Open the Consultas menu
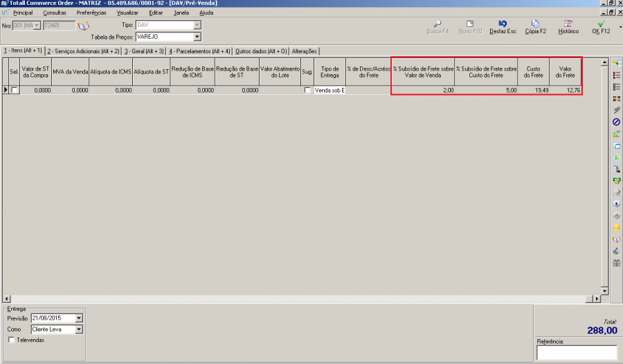623x364 pixels. (x=55, y=12)
